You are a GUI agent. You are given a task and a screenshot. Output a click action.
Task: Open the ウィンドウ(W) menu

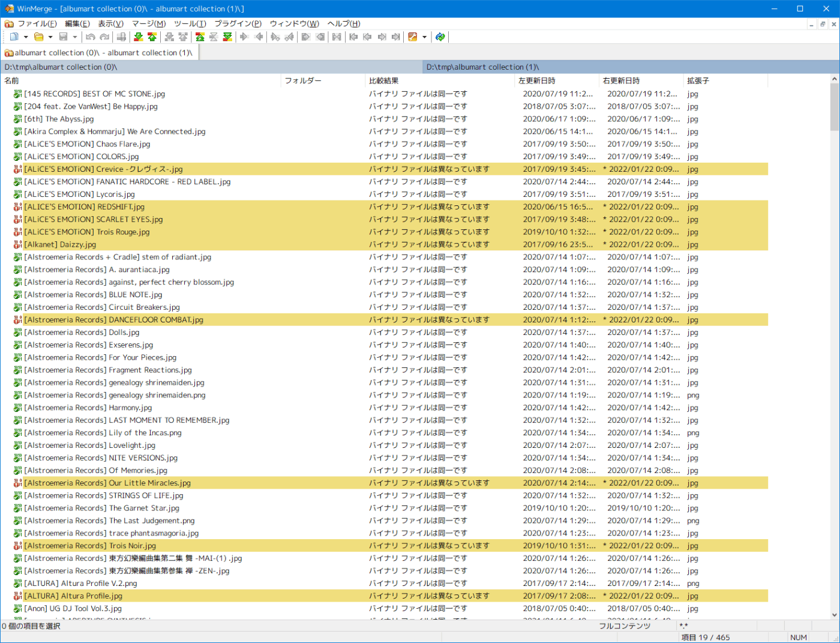point(294,23)
